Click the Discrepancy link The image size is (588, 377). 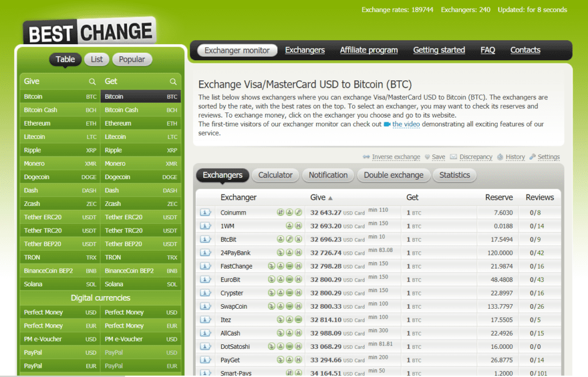coord(476,157)
